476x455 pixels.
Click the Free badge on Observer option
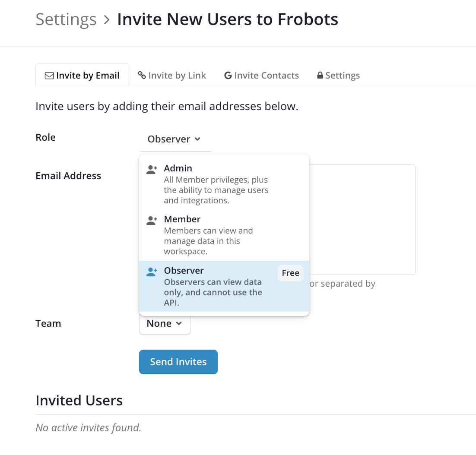(x=291, y=273)
